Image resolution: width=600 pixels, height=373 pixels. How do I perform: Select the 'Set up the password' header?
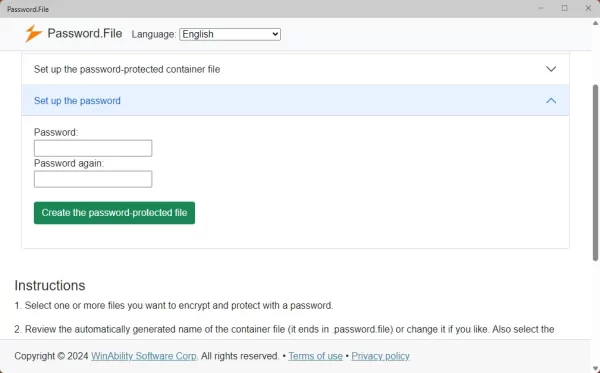tap(295, 100)
